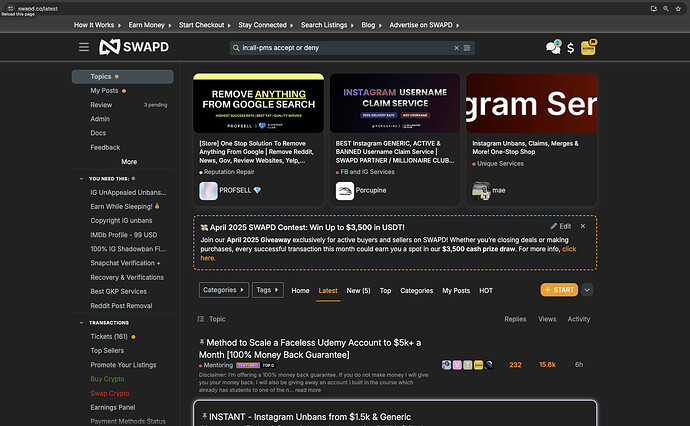Click the browser zoom magnifier icon
690x426 pixels.
(x=666, y=8)
